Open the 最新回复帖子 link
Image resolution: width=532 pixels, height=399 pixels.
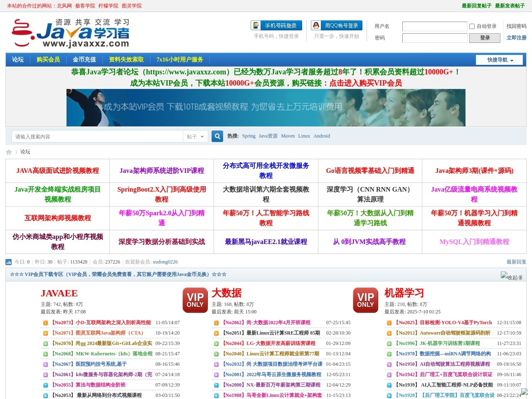point(477,6)
